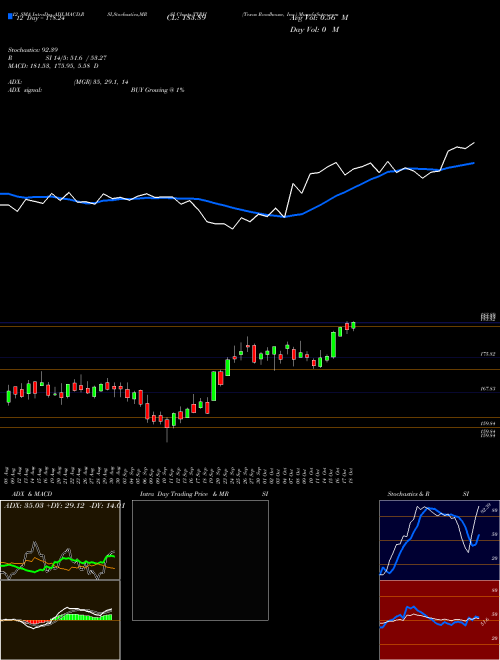Click the 'SI 14/3: 51.6 / 53.27' value
The height and width of the screenshot is (660, 500).
point(77,58)
